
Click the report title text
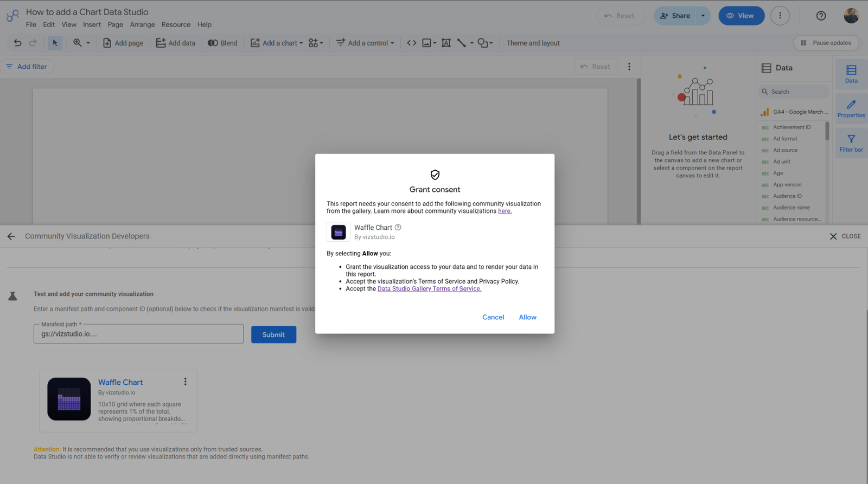[87, 12]
